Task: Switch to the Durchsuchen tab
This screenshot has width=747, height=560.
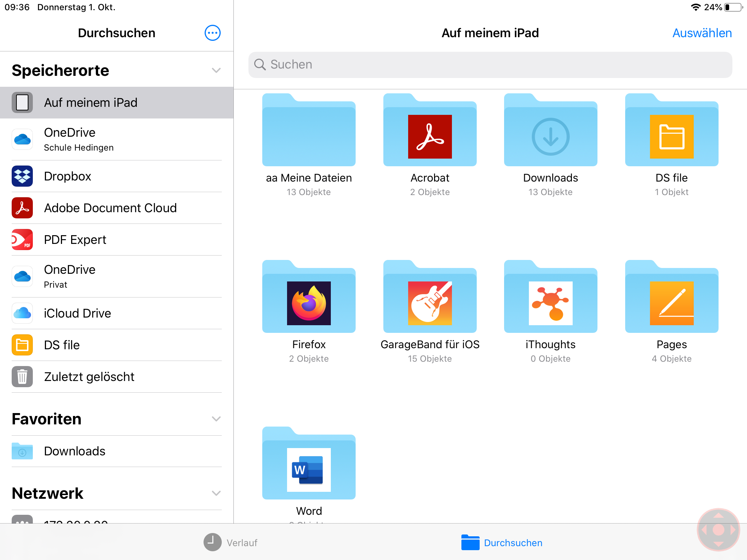Action: [x=502, y=542]
